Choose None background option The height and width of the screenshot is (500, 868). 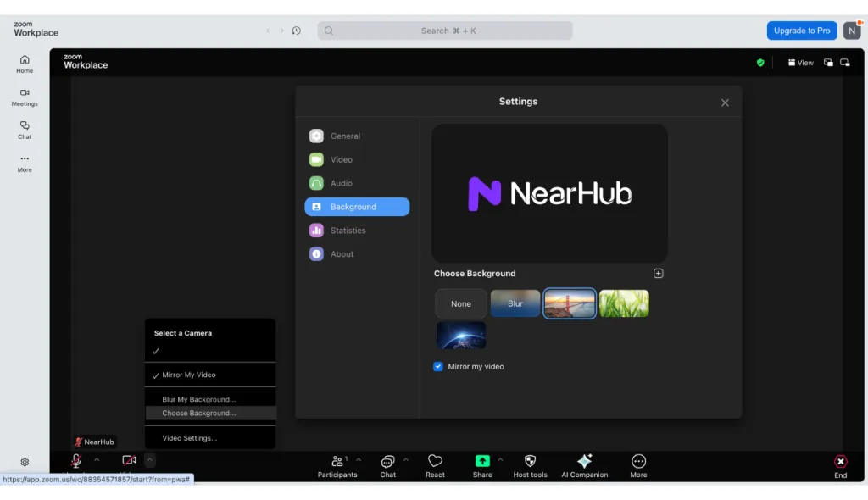click(x=460, y=303)
